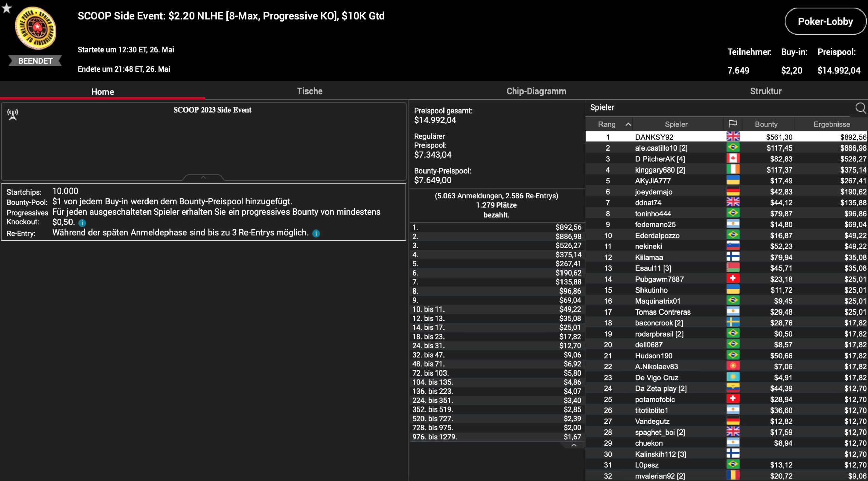Sort by the Rang column header

coord(607,124)
